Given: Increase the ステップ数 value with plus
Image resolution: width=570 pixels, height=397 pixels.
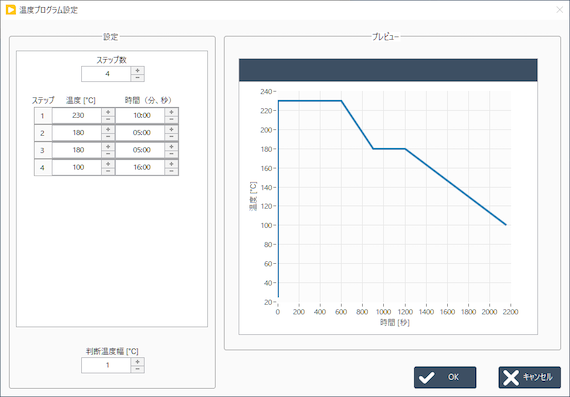Looking at the screenshot, I should pos(137,70).
